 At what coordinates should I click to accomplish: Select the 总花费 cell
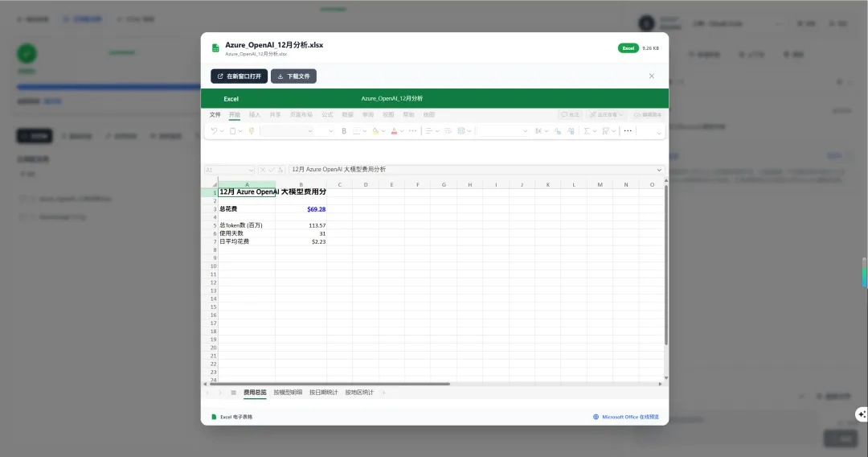(x=247, y=209)
